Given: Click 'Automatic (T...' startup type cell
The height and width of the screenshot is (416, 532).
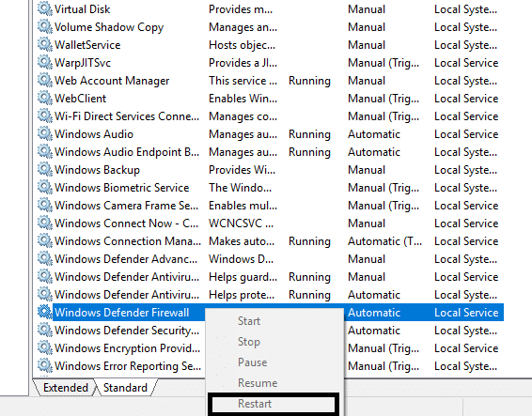Looking at the screenshot, I should 385,241.
